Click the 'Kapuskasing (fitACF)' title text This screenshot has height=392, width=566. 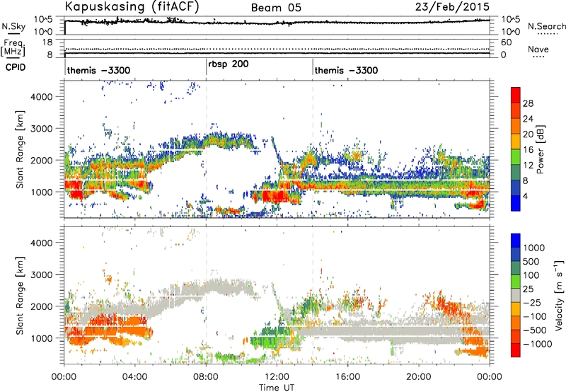click(x=132, y=7)
